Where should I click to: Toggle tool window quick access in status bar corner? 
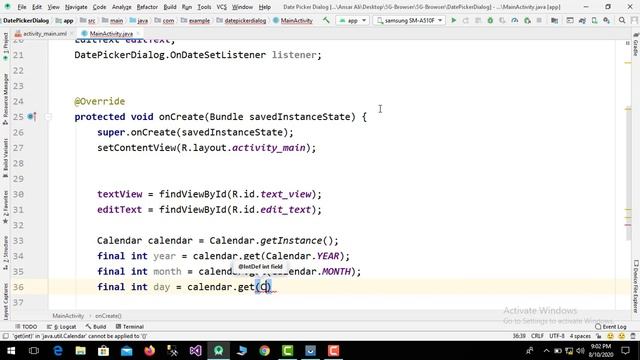click(x=5, y=336)
